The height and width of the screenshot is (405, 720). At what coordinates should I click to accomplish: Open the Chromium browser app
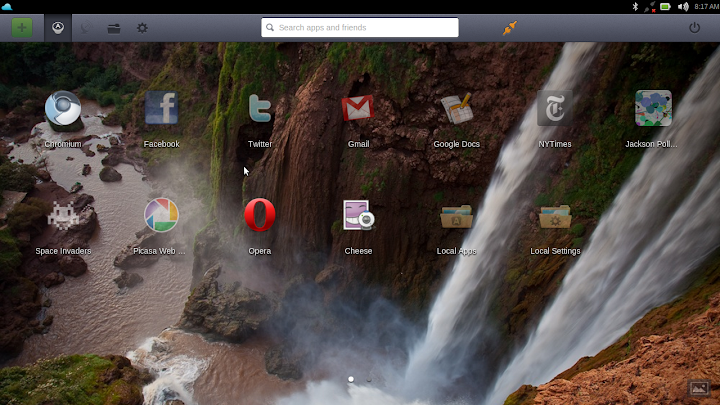(x=63, y=109)
